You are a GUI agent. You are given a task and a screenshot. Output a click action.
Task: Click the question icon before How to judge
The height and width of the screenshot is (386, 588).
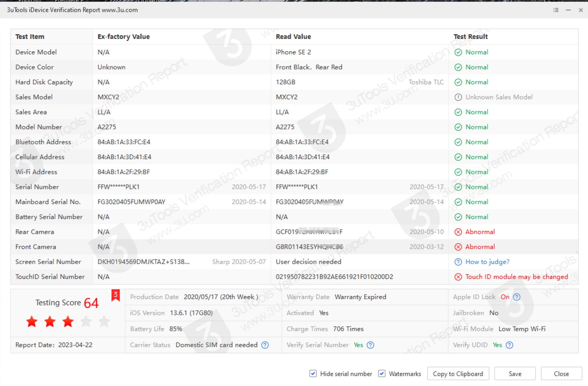pos(458,262)
